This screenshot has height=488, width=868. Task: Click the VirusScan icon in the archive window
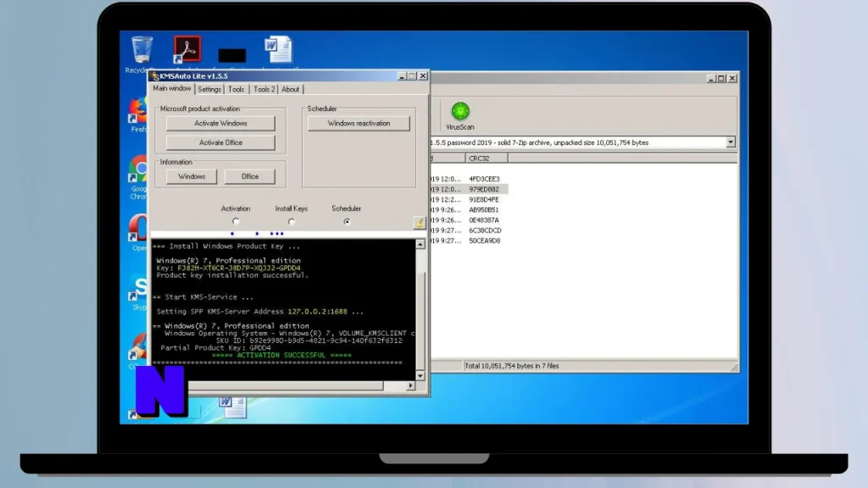(x=459, y=115)
